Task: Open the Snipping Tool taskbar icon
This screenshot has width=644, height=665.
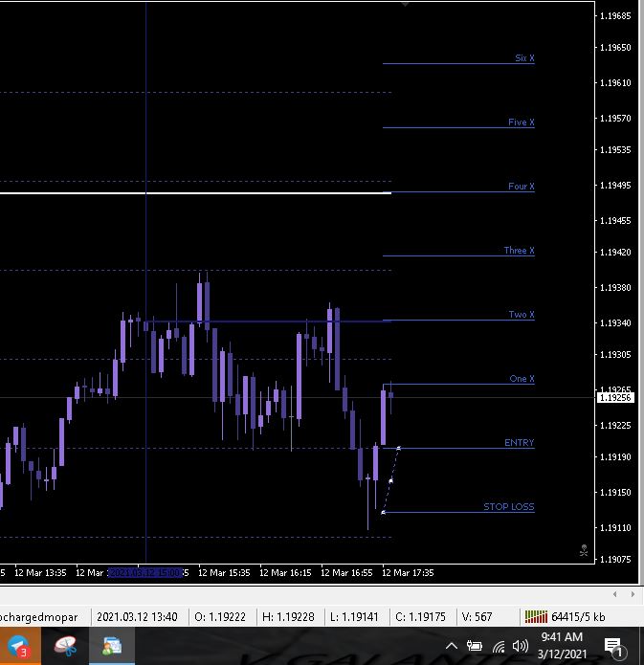Action: 65,646
